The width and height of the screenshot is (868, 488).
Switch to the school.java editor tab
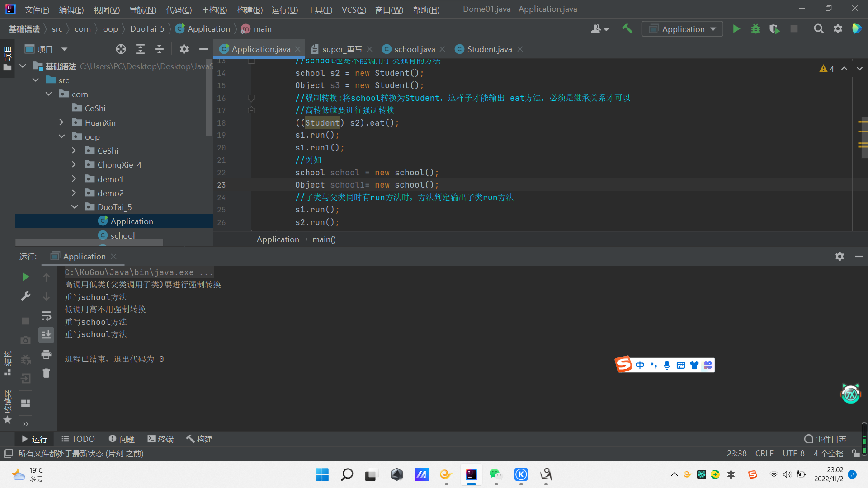point(414,49)
